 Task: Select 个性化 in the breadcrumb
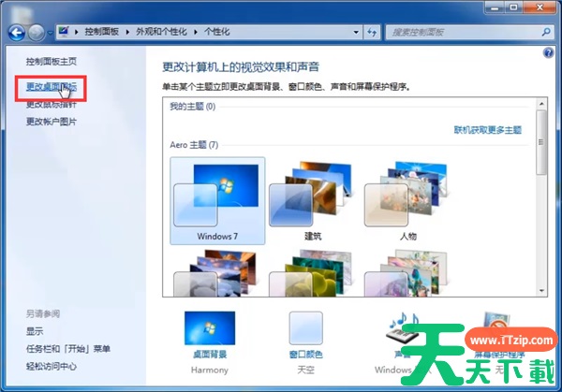click(217, 32)
